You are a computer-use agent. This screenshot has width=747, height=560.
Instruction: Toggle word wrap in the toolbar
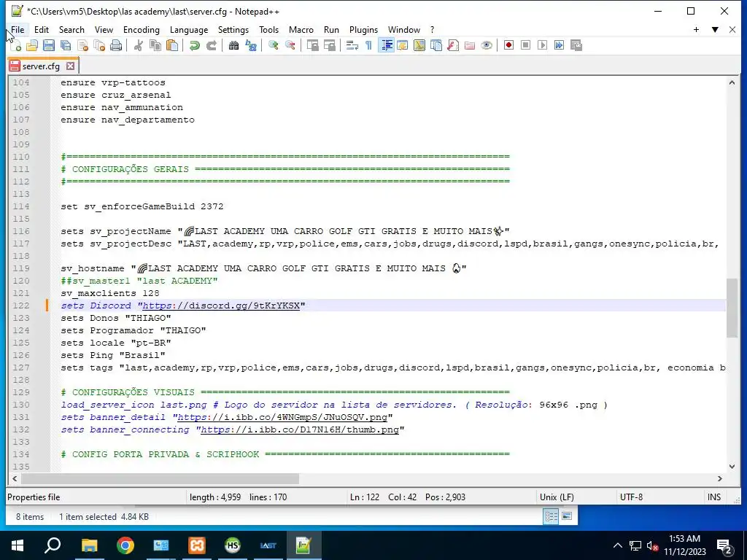[352, 45]
